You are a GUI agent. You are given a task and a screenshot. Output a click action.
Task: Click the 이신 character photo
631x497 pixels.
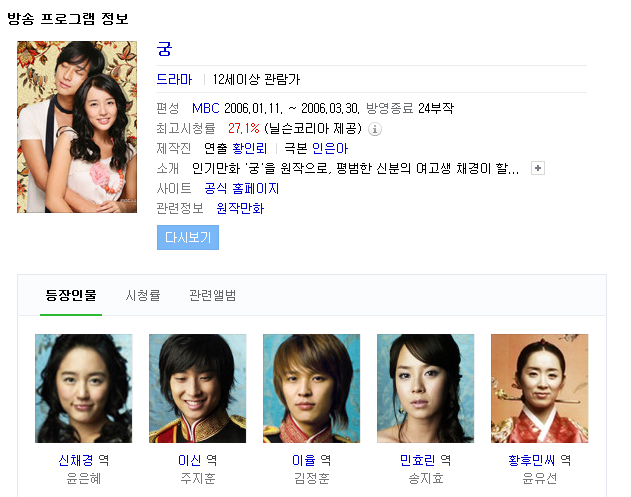tap(198, 388)
